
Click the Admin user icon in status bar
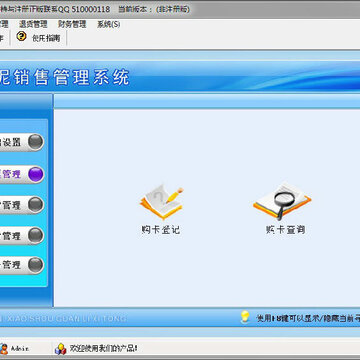[x=4, y=348]
